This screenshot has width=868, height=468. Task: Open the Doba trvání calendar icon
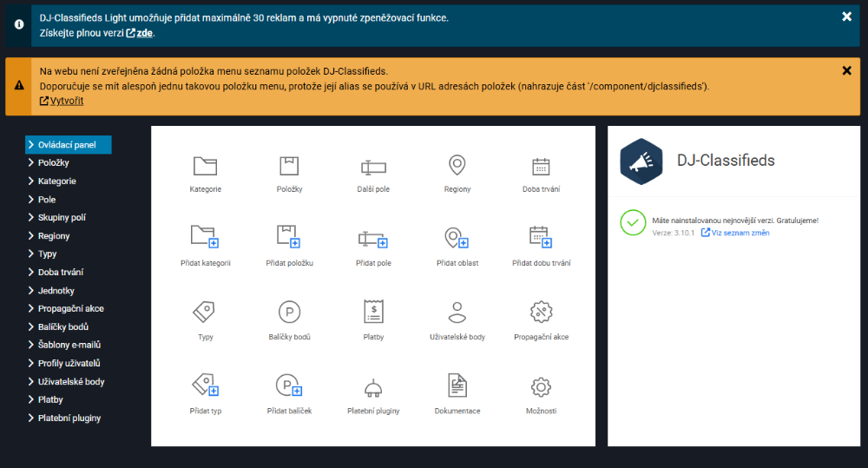tap(541, 167)
